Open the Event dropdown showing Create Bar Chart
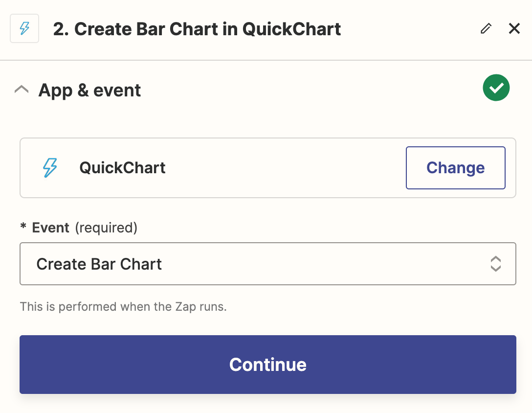 click(x=267, y=264)
